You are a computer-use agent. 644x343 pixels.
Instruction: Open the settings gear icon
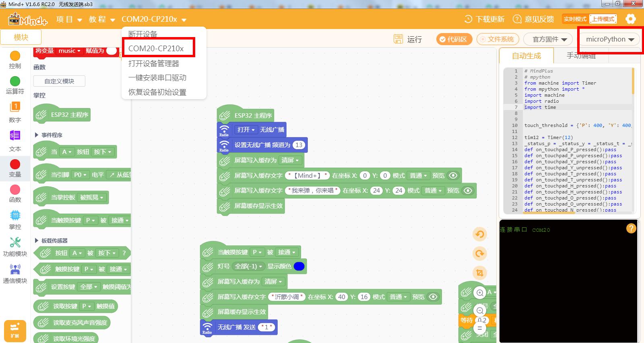tap(630, 19)
